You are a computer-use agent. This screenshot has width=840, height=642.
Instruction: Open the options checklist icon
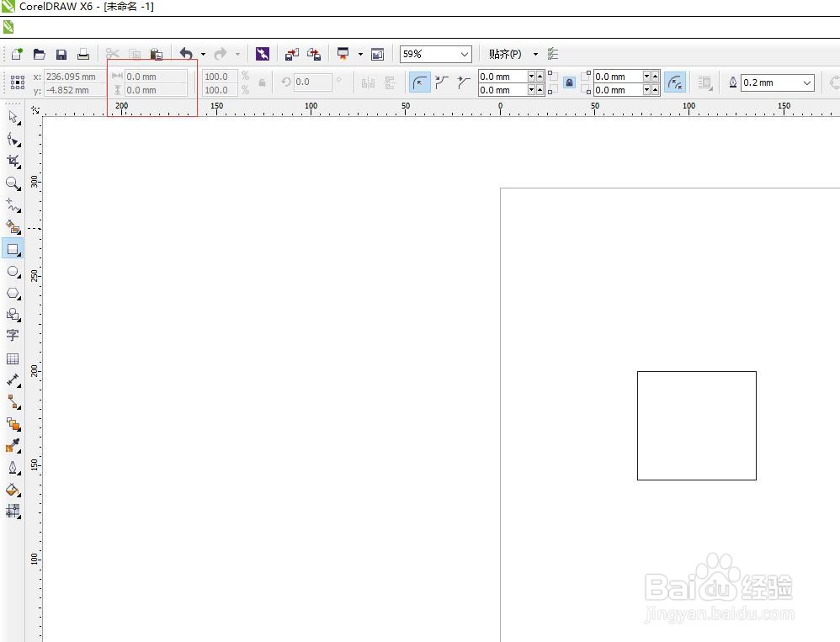pos(553,54)
